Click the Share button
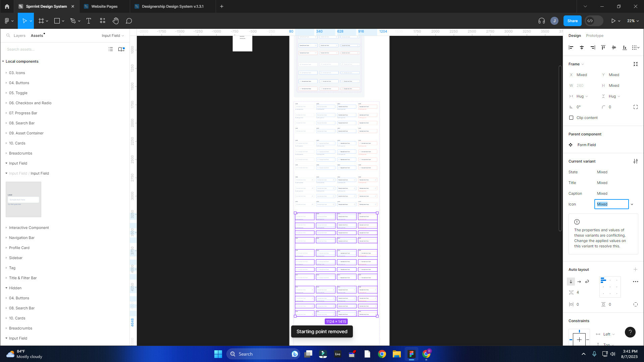This screenshot has width=644, height=362. point(572,21)
